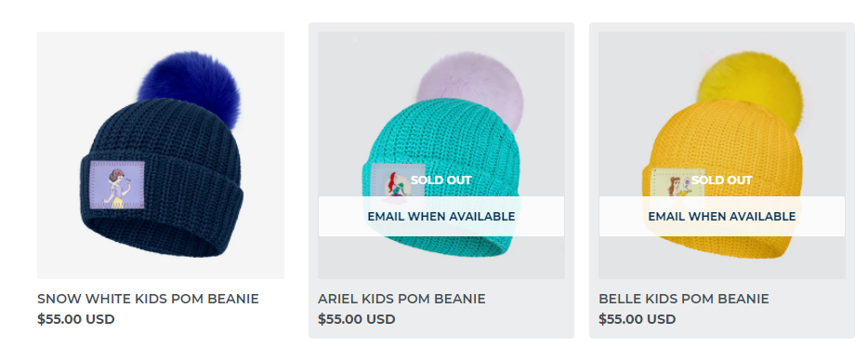Click the Snow White beanie $55.00 USD price

(x=76, y=319)
